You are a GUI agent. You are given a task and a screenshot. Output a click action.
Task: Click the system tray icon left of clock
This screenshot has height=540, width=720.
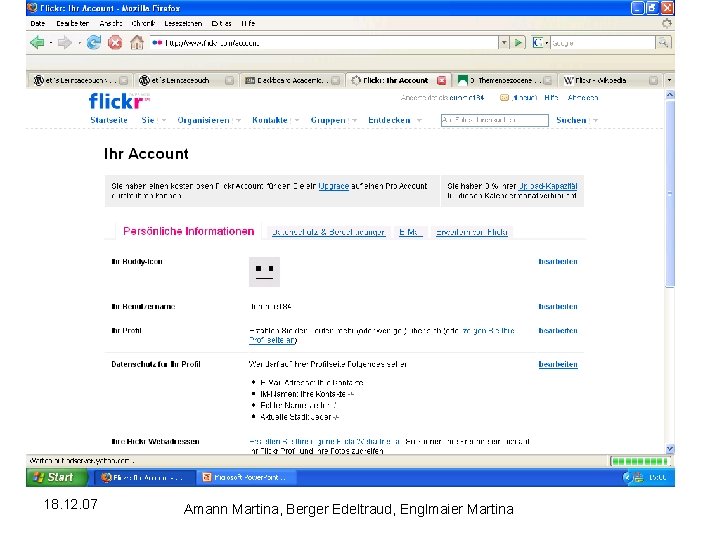(638, 478)
